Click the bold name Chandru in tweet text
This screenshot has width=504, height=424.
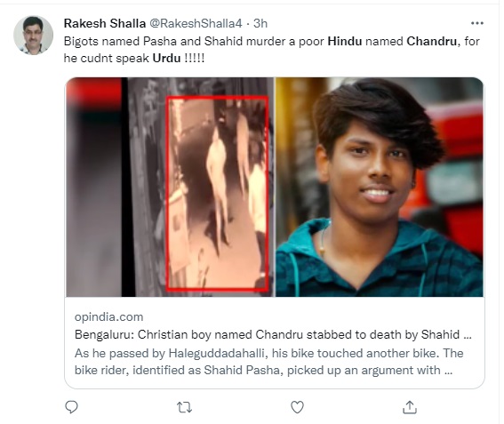(x=431, y=42)
